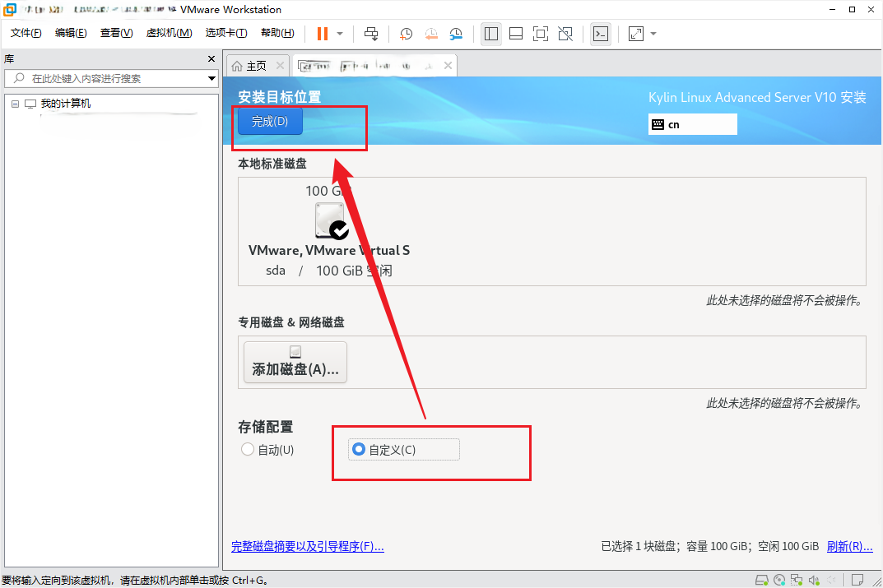Image resolution: width=883 pixels, height=588 pixels.
Task: Open the 查看(V) menu
Action: pos(117,33)
